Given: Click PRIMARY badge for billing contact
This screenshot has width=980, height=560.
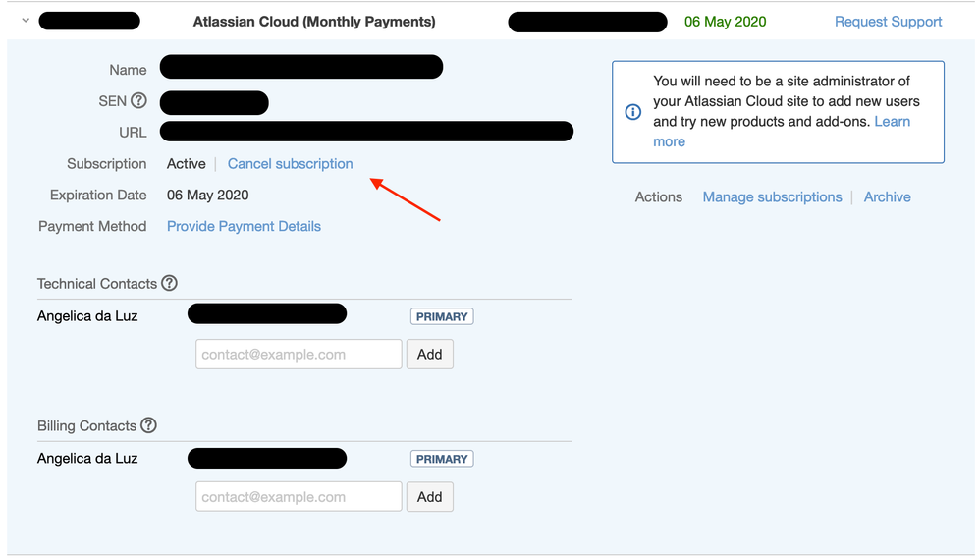Looking at the screenshot, I should point(442,459).
